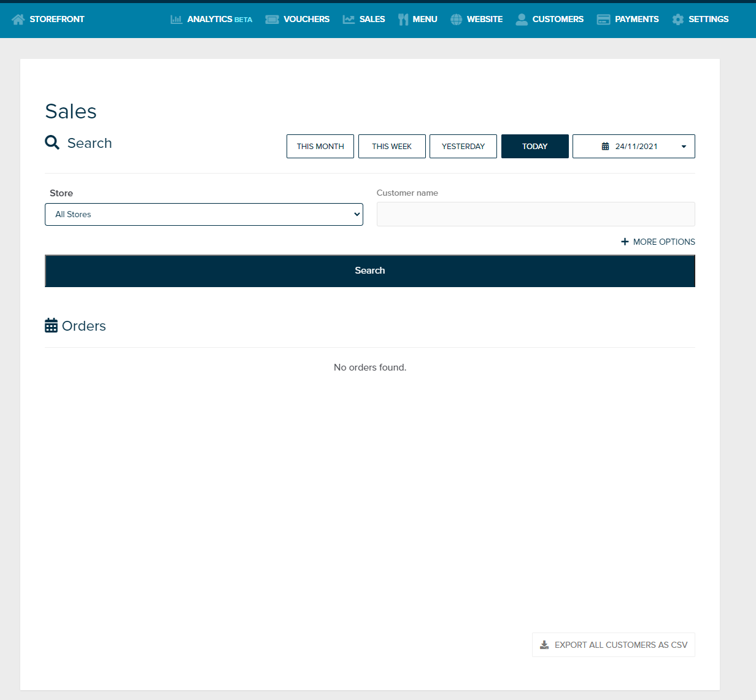Select the Today date filter
The width and height of the screenshot is (756, 700).
[534, 147]
